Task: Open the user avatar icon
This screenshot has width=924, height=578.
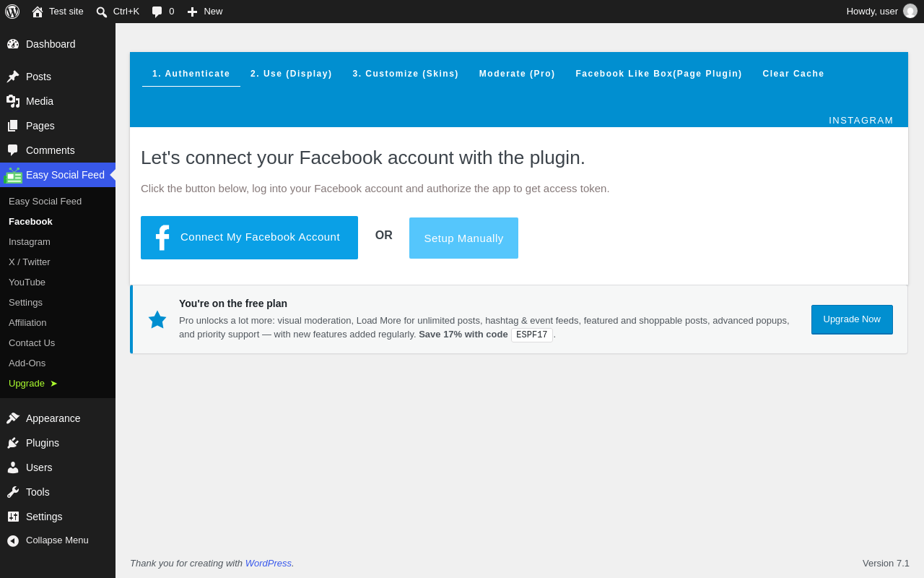Action: [x=910, y=12]
